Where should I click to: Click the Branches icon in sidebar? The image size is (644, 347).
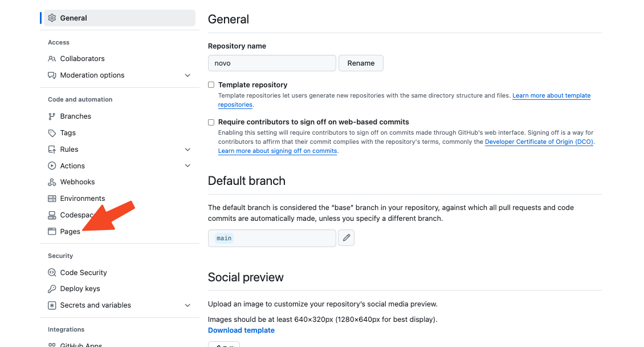[52, 116]
